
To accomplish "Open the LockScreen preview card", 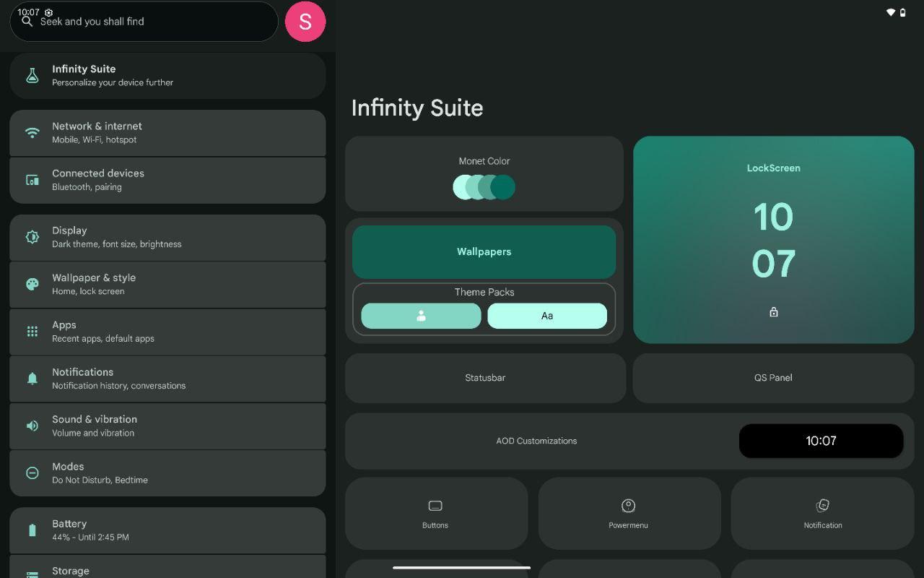I will (773, 240).
